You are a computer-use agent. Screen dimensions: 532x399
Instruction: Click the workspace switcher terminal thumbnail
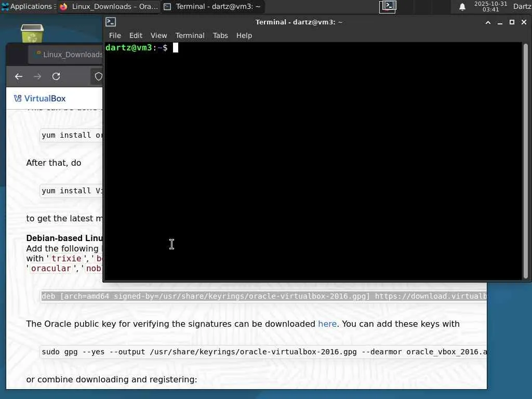pos(388,6)
